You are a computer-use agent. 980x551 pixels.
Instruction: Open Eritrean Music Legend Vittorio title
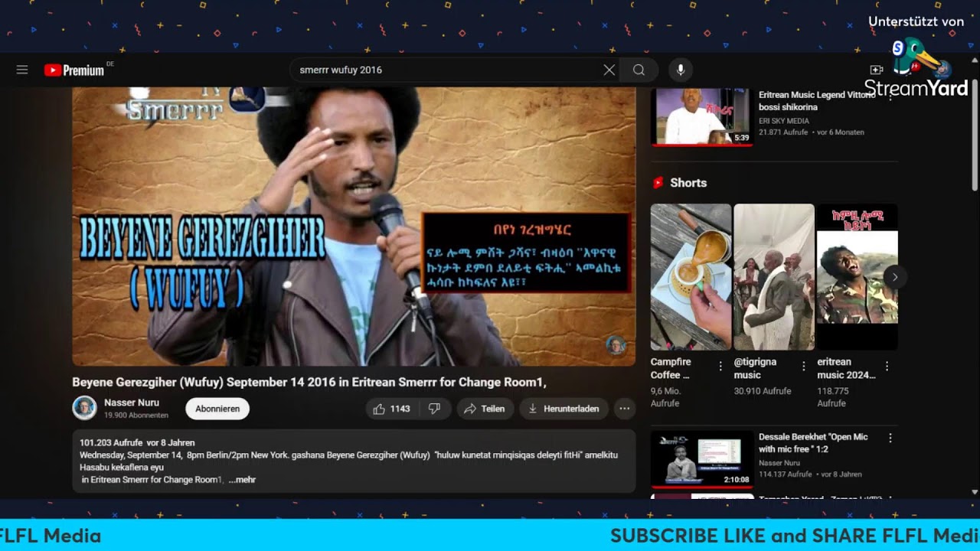817,101
